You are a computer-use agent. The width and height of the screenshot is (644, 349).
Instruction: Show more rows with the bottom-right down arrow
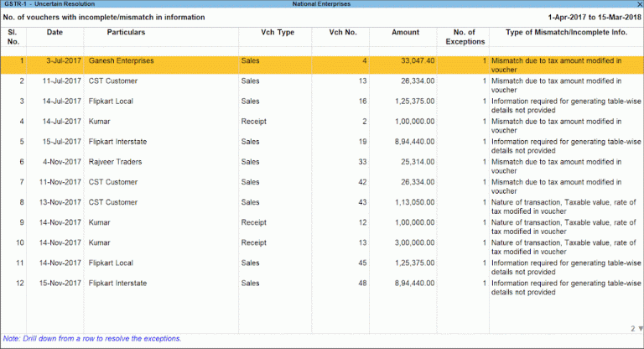tap(641, 329)
